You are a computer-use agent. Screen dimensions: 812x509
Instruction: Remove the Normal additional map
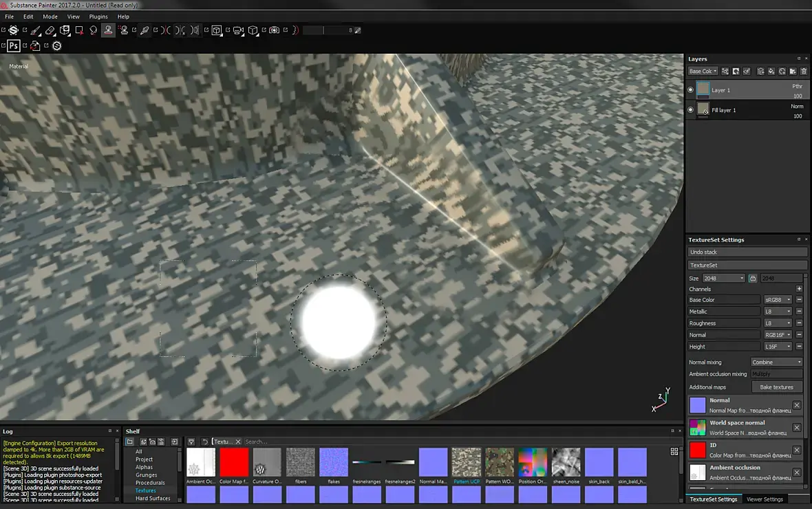tap(797, 405)
